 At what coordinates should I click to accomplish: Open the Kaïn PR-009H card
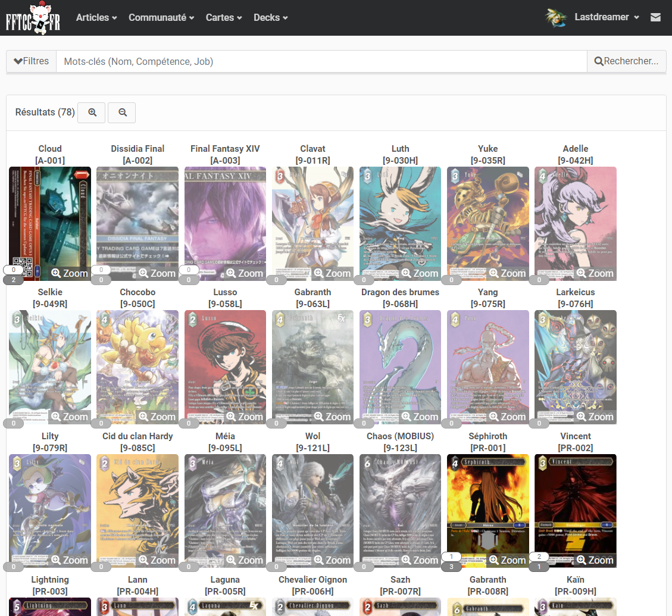point(576,606)
